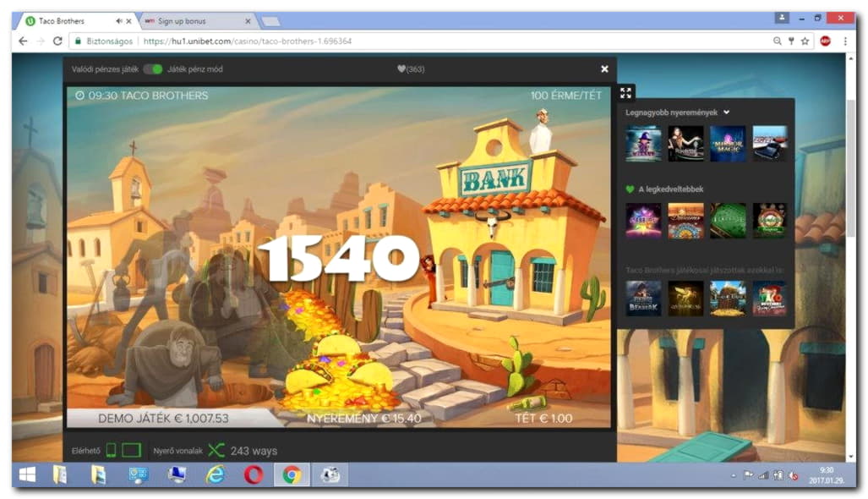Click the Valódi pénzes játék label
Image resolution: width=868 pixels, height=499 pixels.
[x=105, y=69]
